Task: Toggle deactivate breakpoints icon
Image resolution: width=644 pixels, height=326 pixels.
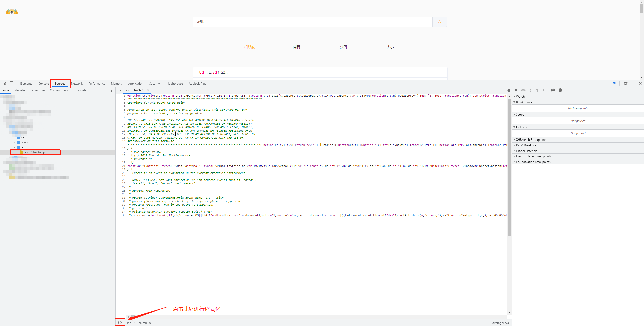Action: [x=553, y=90]
